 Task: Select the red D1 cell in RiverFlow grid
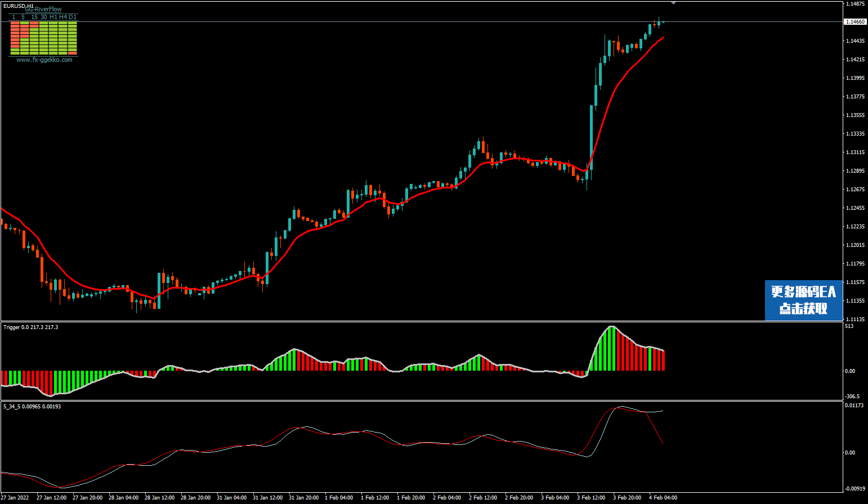[73, 53]
